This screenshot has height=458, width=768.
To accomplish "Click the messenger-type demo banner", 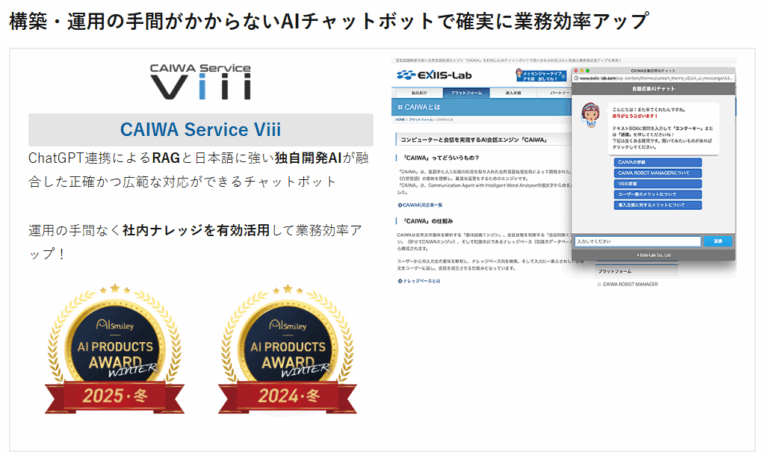I will click(541, 75).
